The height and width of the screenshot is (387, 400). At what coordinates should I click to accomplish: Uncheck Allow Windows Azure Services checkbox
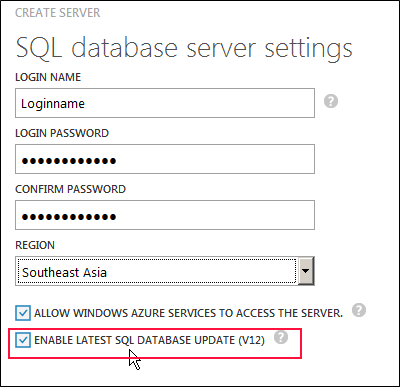pyautogui.click(x=23, y=313)
